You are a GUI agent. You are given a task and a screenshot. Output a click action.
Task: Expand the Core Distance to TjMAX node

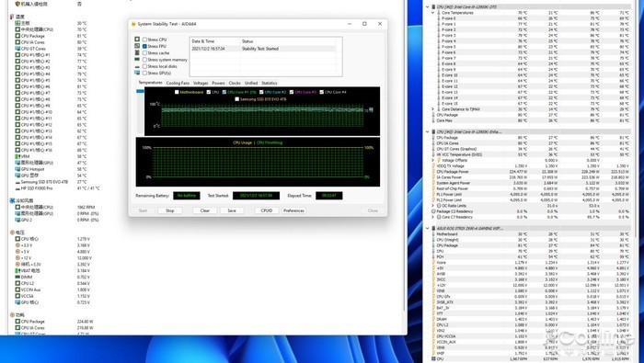433,109
